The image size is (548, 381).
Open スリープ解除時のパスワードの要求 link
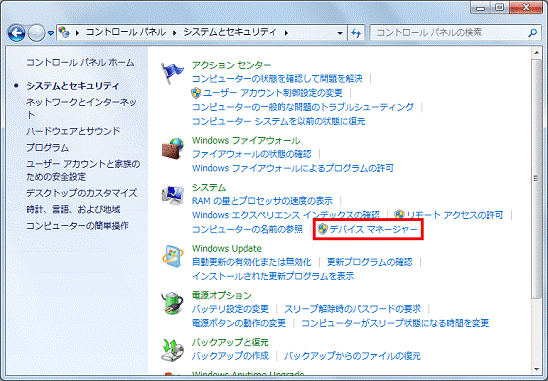(352, 309)
